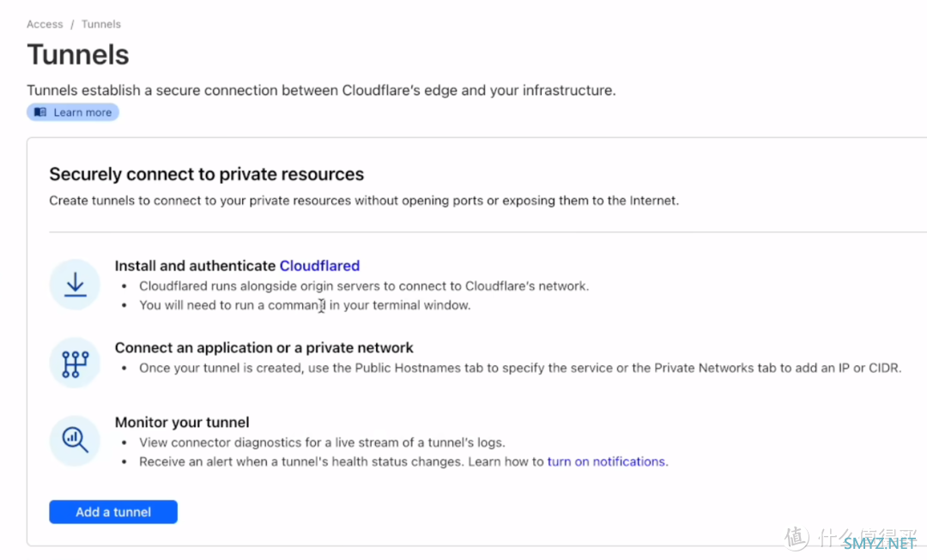Click 'Install and authenticate' heading text
The width and height of the screenshot is (927, 560).
tap(195, 266)
